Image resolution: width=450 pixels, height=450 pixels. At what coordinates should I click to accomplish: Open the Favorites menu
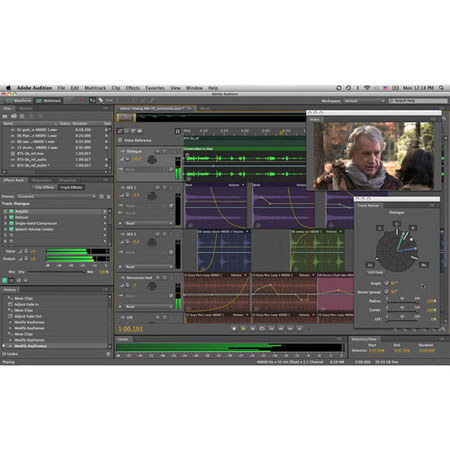[155, 88]
